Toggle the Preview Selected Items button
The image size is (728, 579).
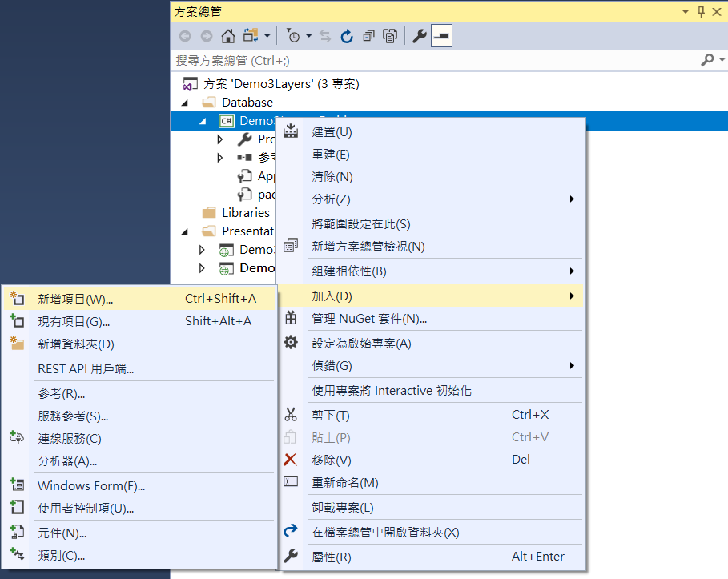[x=441, y=36]
